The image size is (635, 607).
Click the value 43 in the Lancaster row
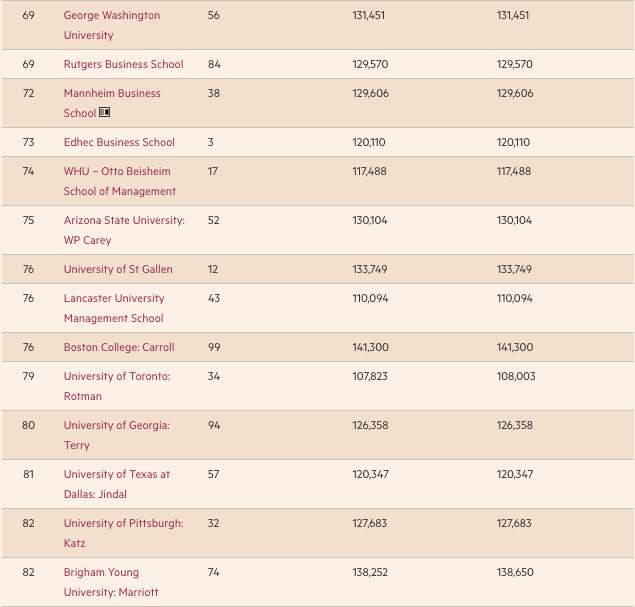click(214, 298)
